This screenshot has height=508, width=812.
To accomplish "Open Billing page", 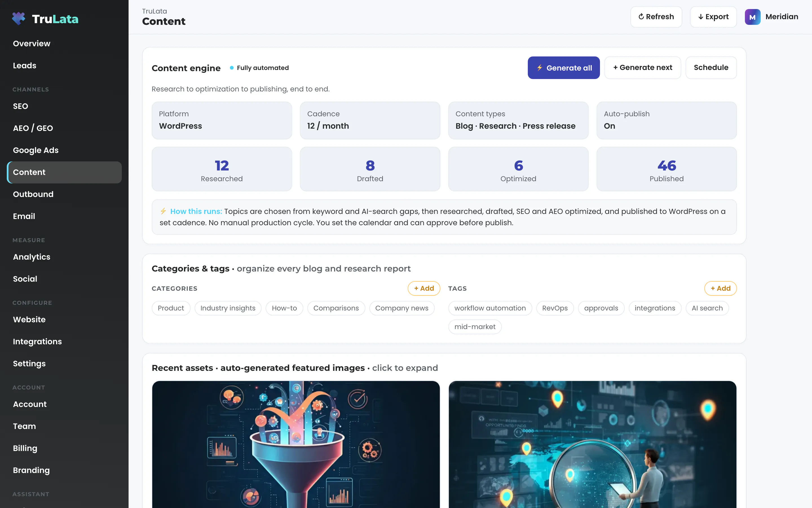I will pos(64,448).
